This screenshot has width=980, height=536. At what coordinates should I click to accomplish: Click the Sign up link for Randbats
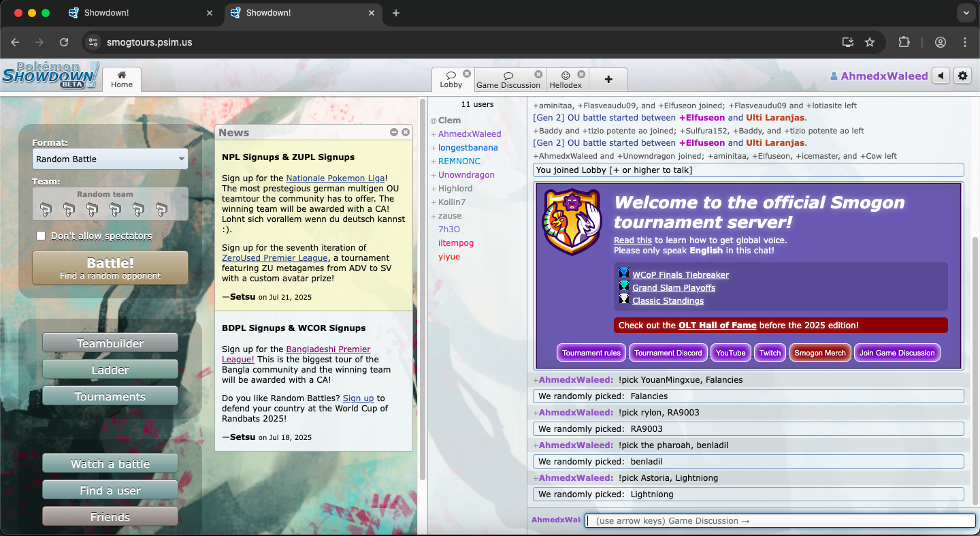[358, 398]
